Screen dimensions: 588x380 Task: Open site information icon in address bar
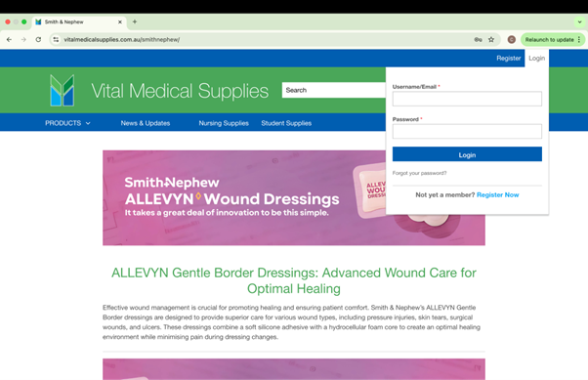coord(56,39)
